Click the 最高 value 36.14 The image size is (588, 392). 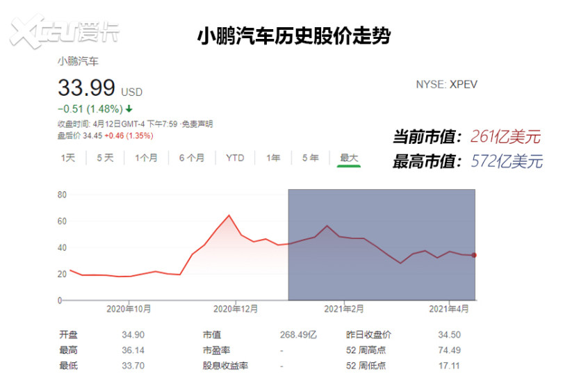click(x=133, y=350)
